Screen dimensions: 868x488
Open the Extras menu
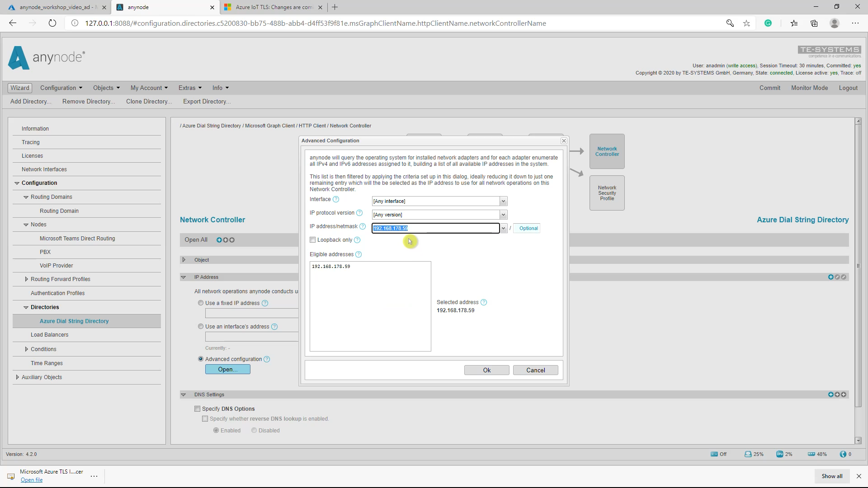click(x=190, y=88)
